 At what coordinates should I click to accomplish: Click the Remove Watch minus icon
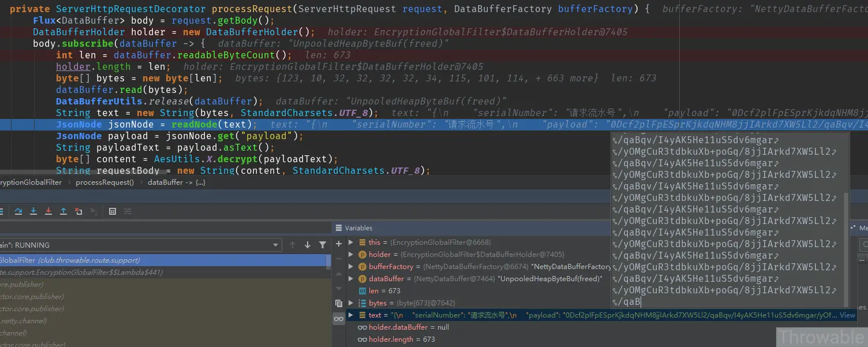pos(339,258)
